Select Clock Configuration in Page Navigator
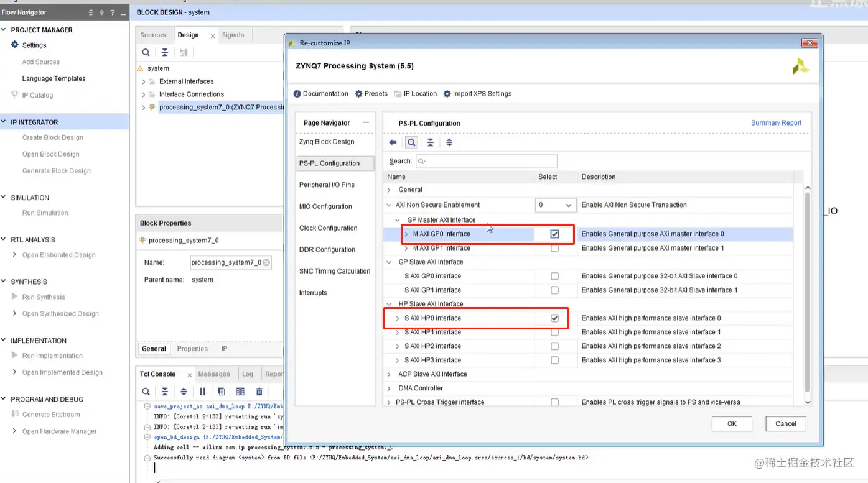The height and width of the screenshot is (483, 868). [329, 228]
